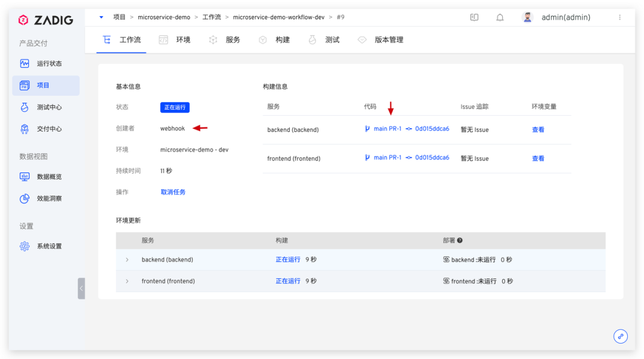Click the 数据概览 chart icon
Screen dimensions: 644x359
point(24,177)
